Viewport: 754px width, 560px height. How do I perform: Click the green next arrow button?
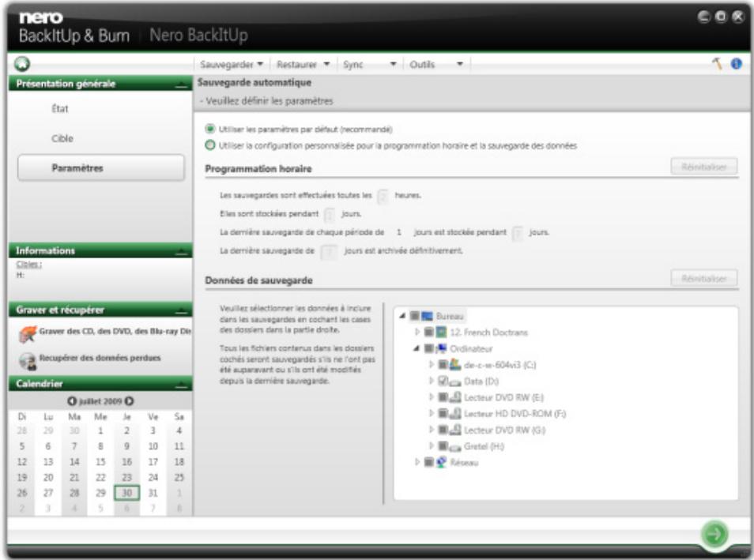tap(714, 534)
